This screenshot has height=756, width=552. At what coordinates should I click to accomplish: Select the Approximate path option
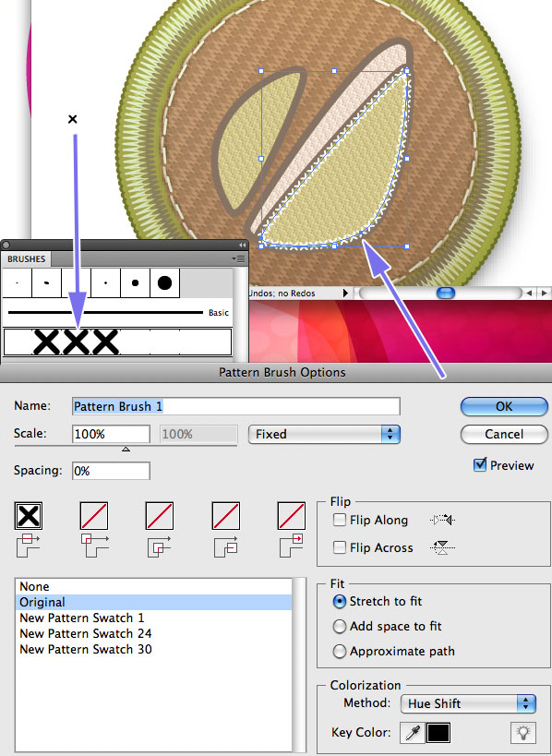point(340,652)
